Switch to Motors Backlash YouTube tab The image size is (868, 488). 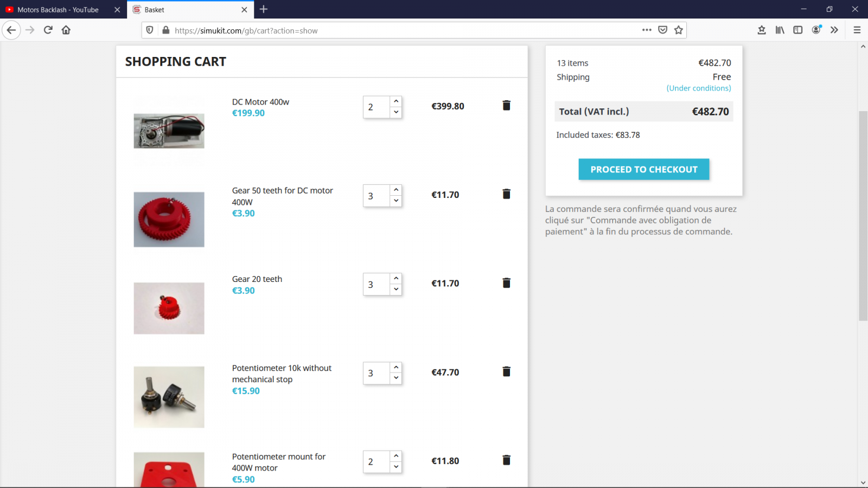coord(58,10)
